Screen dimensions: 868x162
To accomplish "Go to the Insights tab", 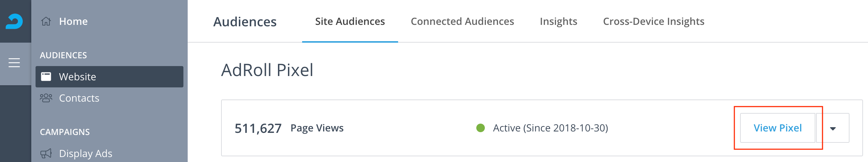I will point(558,21).
